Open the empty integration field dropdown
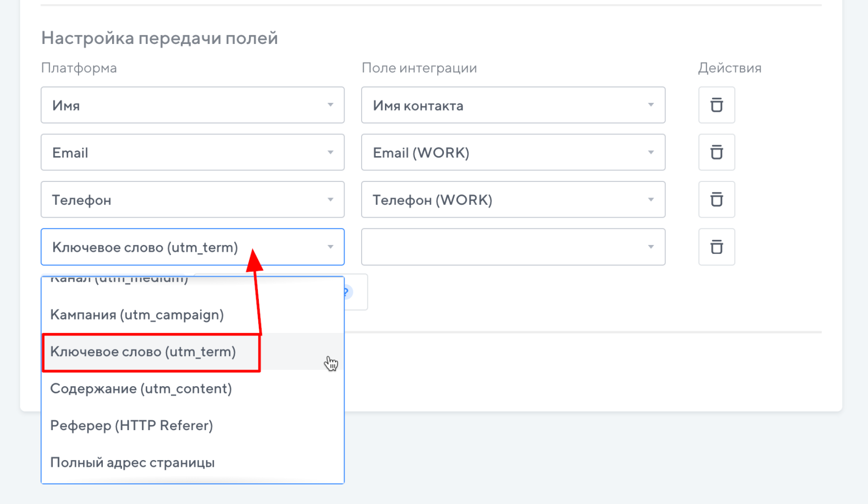The height and width of the screenshot is (504, 868). coord(513,247)
